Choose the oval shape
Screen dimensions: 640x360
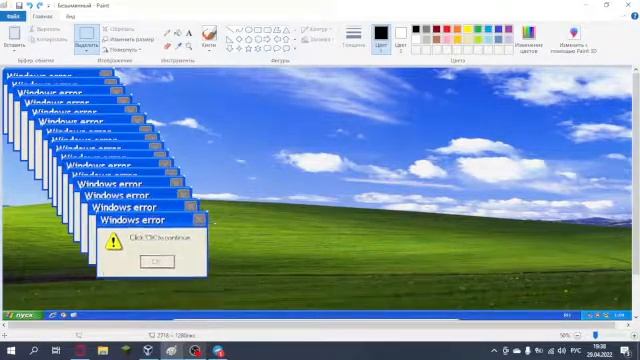pos(249,30)
